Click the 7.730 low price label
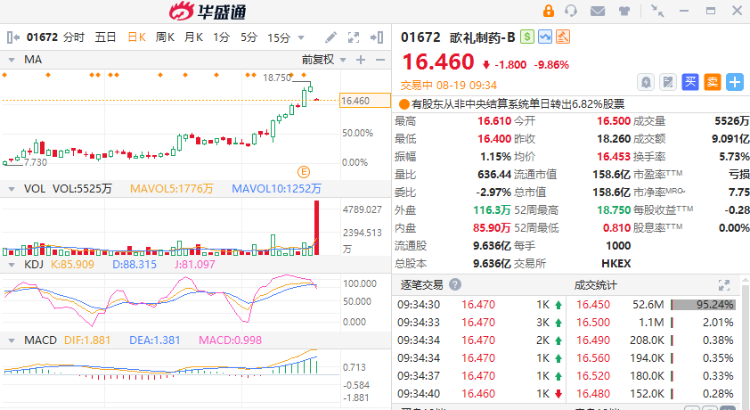The height and width of the screenshot is (410, 750). pos(36,163)
